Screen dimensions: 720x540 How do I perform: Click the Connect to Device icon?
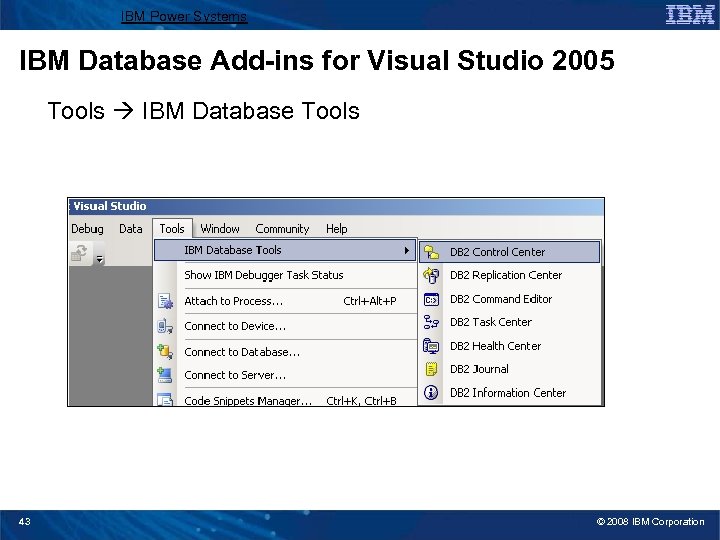coord(165,326)
